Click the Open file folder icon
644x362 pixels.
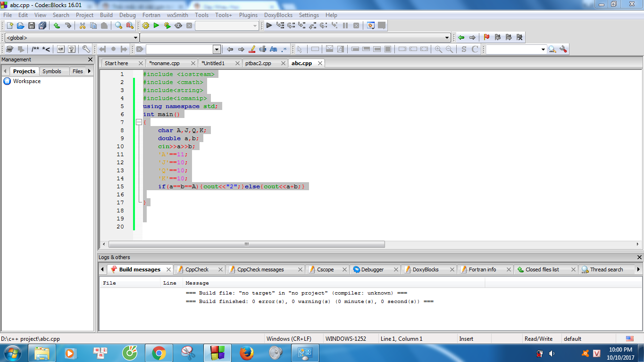tap(20, 25)
